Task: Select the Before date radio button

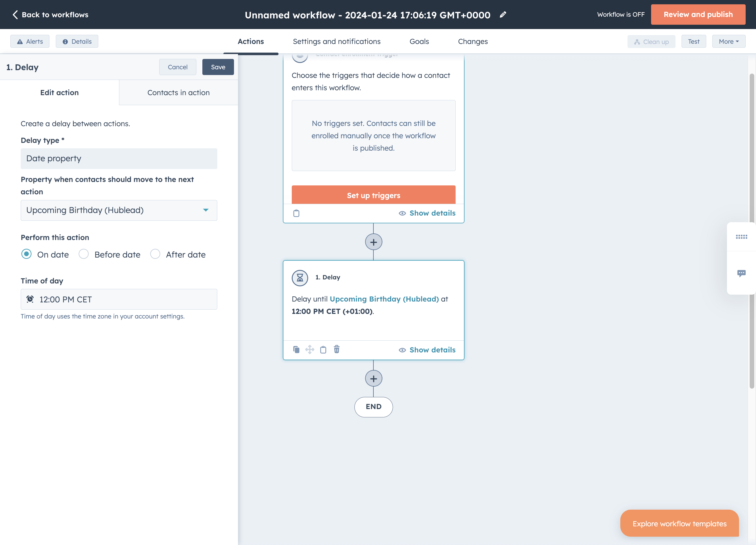Action: click(x=83, y=254)
